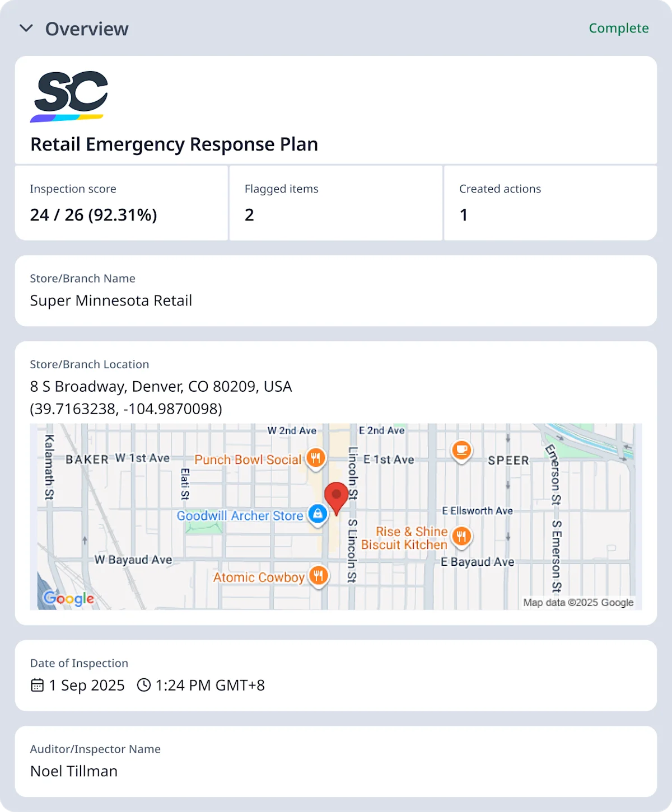Open the Complete status link
This screenshot has height=812, width=672.
pyautogui.click(x=618, y=29)
